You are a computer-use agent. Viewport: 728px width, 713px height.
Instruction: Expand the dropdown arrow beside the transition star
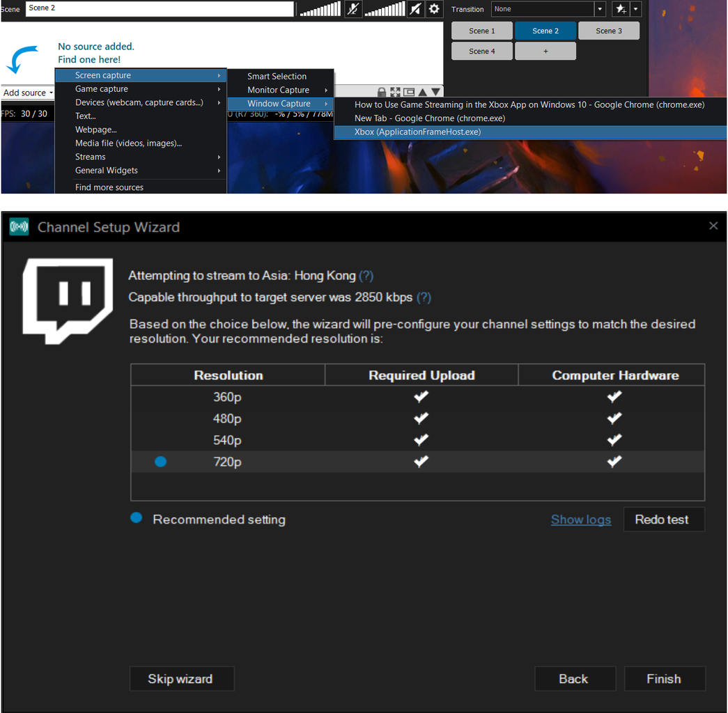[x=635, y=9]
